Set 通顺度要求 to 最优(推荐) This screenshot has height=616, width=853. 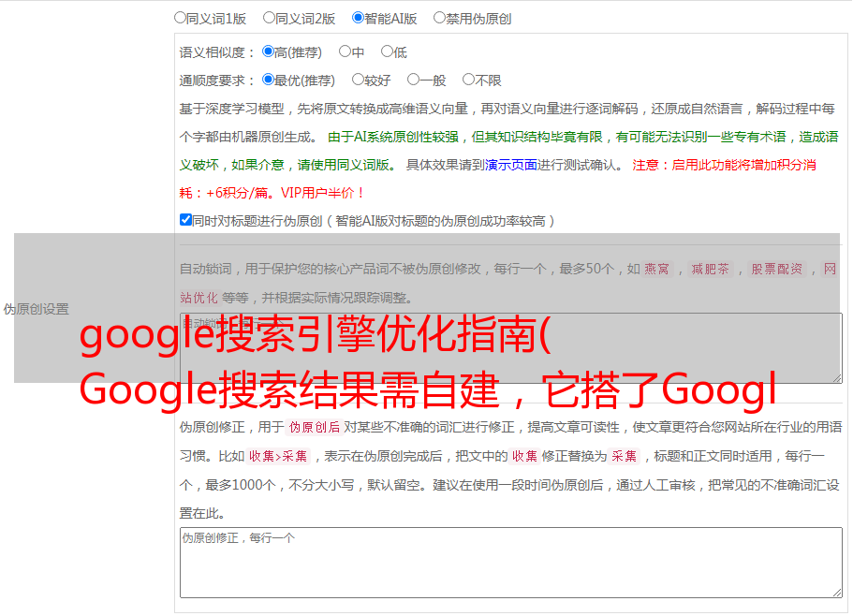(x=268, y=80)
